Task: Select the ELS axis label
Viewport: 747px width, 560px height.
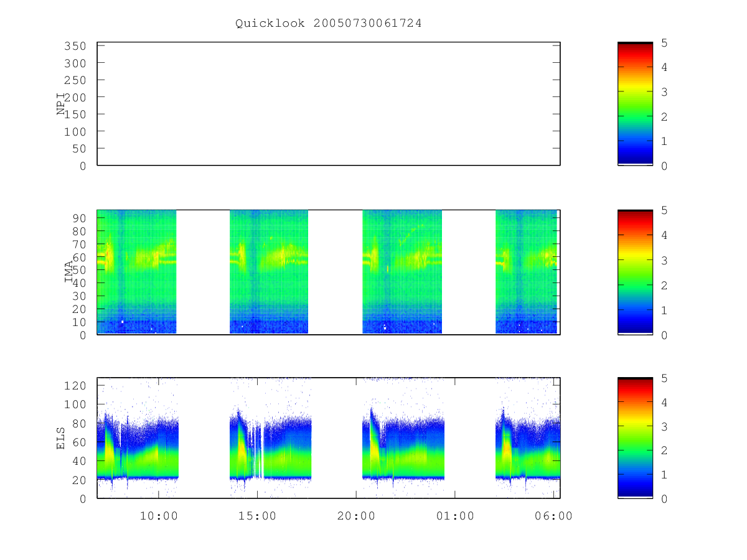Action: tap(61, 437)
